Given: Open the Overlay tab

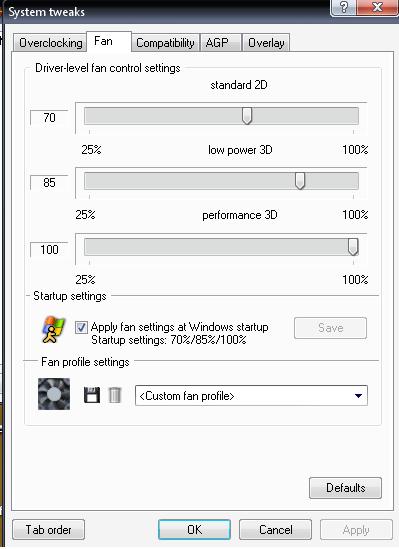Looking at the screenshot, I should 266,43.
